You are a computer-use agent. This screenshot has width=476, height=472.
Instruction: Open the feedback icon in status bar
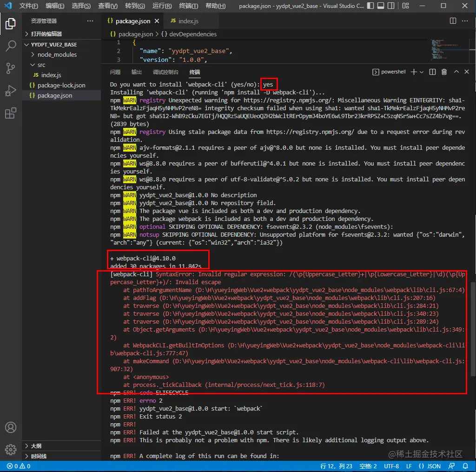[451, 466]
